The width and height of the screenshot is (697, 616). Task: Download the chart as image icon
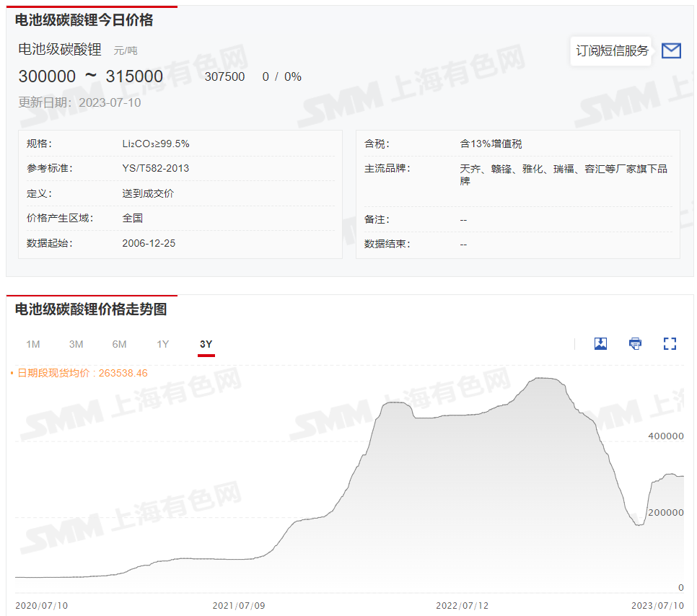click(x=600, y=343)
